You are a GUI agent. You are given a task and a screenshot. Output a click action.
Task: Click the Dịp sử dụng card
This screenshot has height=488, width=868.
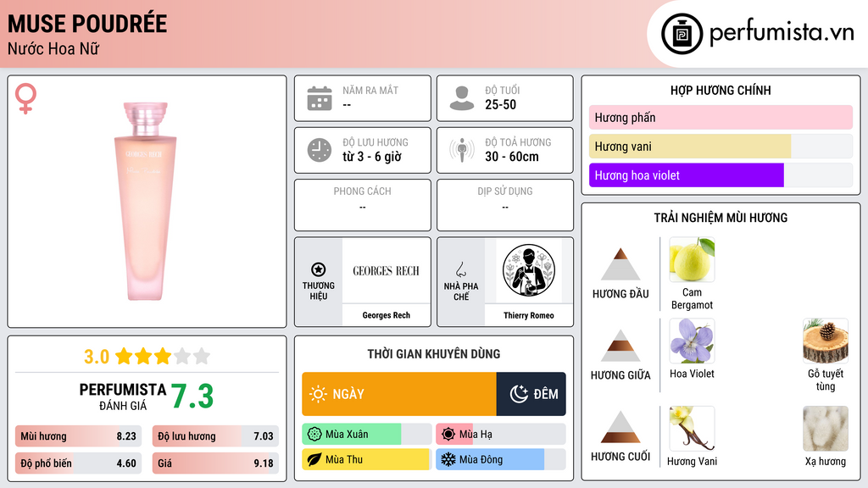point(505,205)
